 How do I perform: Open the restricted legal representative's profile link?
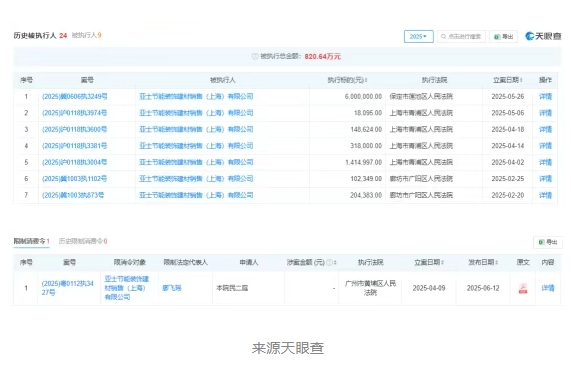coord(172,288)
